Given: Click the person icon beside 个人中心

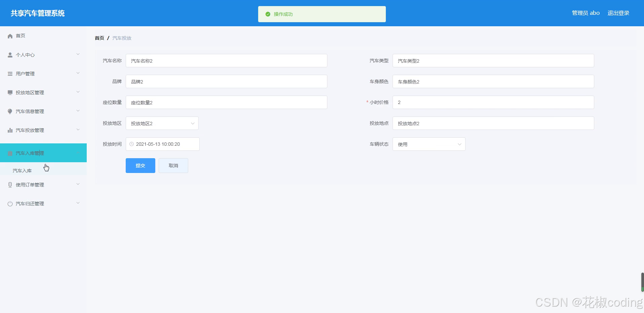Looking at the screenshot, I should click(x=10, y=55).
